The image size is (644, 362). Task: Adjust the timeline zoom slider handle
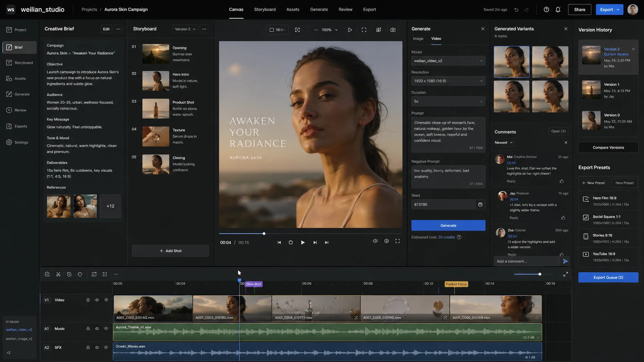coord(540,274)
